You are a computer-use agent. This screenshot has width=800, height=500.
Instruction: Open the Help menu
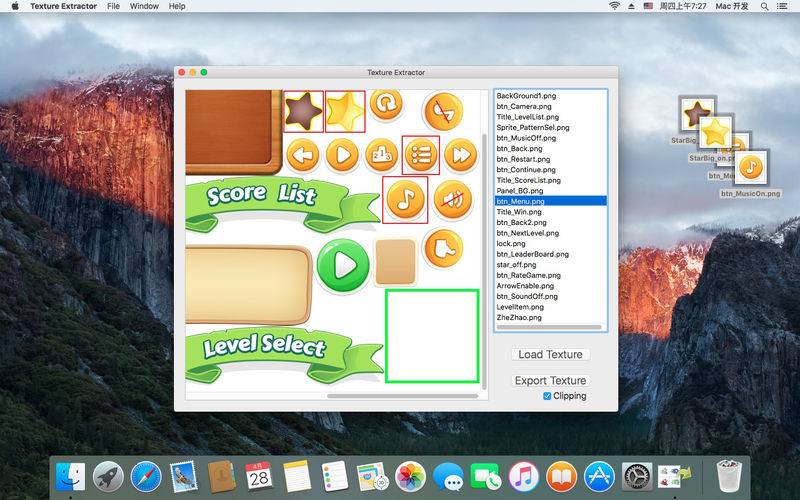[177, 6]
